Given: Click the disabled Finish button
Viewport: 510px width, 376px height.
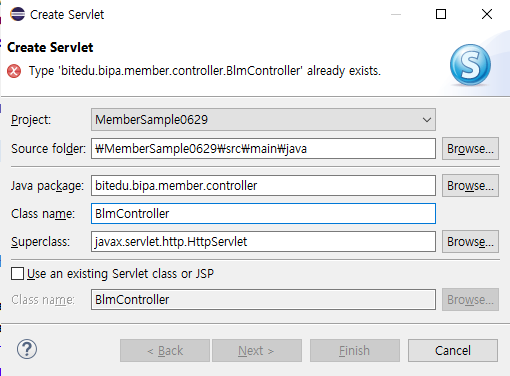Looking at the screenshot, I should click(355, 351).
